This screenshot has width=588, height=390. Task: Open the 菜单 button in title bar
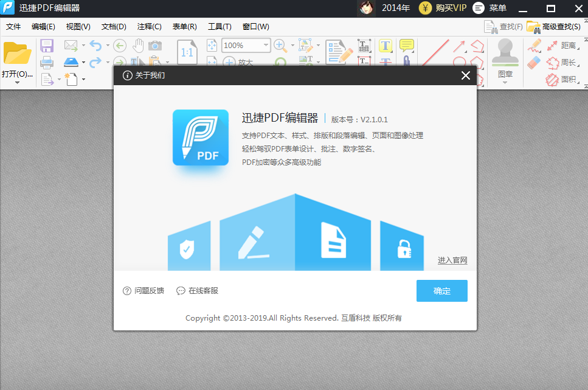tap(489, 8)
